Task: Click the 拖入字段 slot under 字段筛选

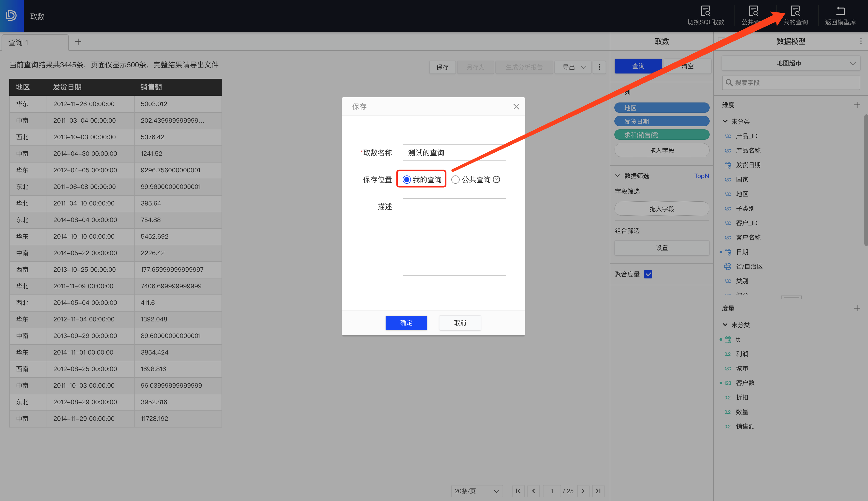Action: pyautogui.click(x=661, y=209)
